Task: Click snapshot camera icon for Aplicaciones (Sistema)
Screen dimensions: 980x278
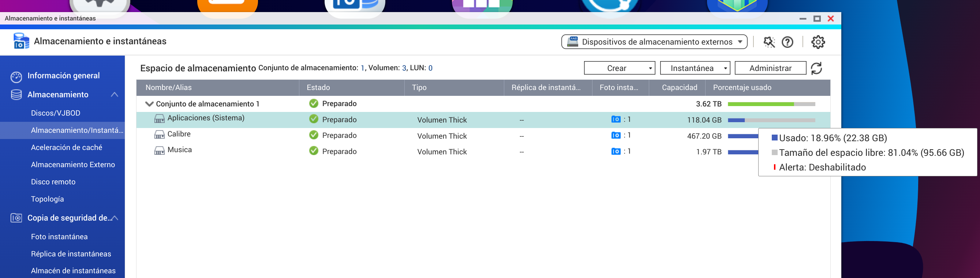Action: point(616,119)
